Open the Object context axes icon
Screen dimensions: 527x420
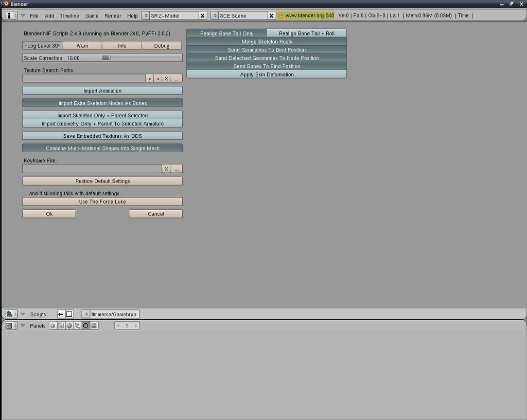click(77, 326)
